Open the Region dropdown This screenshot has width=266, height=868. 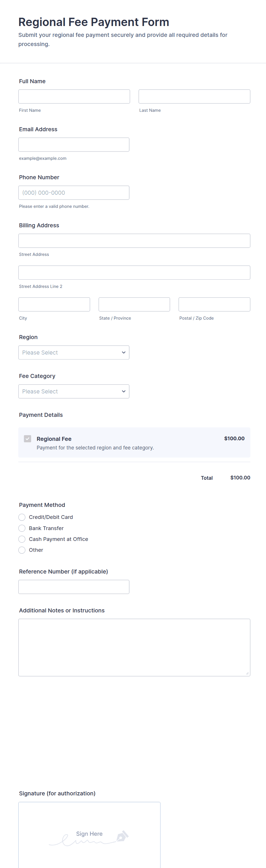[74, 353]
